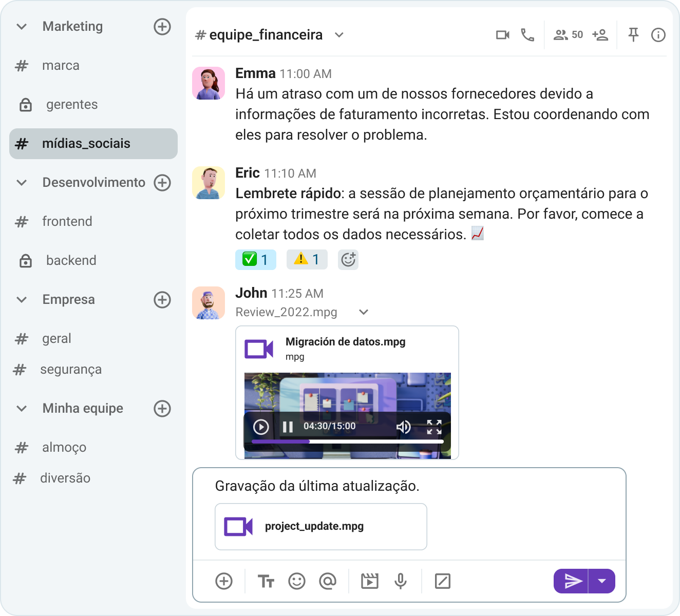680x616 pixels.
Task: Open channel info icon
Action: pyautogui.click(x=658, y=35)
